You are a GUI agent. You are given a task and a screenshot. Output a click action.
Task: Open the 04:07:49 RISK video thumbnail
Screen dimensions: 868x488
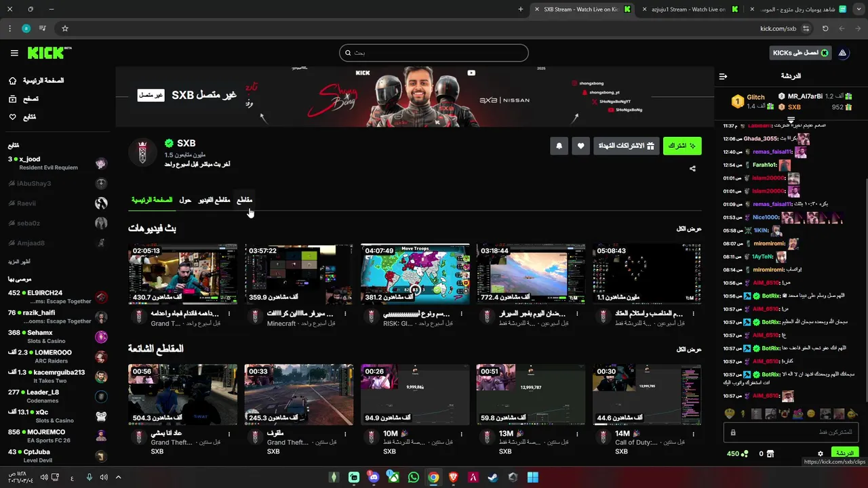point(415,274)
